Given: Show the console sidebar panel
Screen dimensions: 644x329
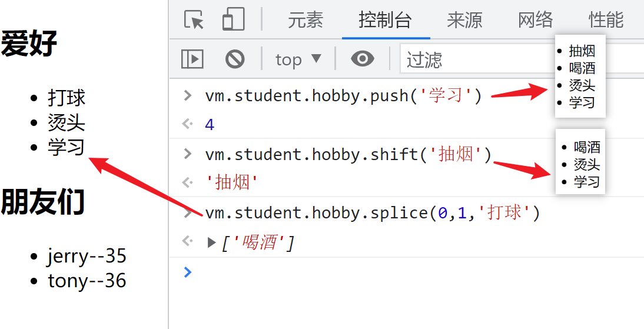Looking at the screenshot, I should point(192,59).
